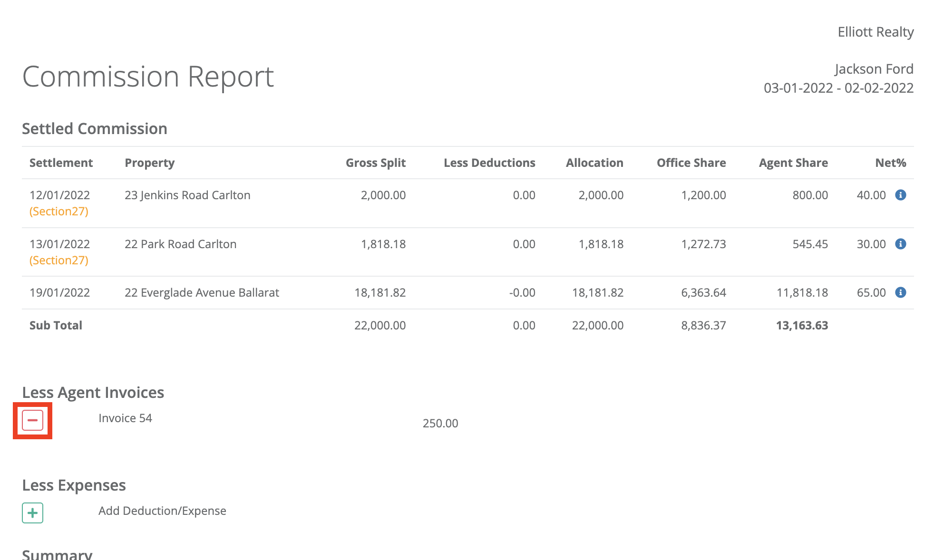The image size is (934, 560).
Task: Click the report date range 03-01-2022 - 02-02-2022
Action: (838, 88)
